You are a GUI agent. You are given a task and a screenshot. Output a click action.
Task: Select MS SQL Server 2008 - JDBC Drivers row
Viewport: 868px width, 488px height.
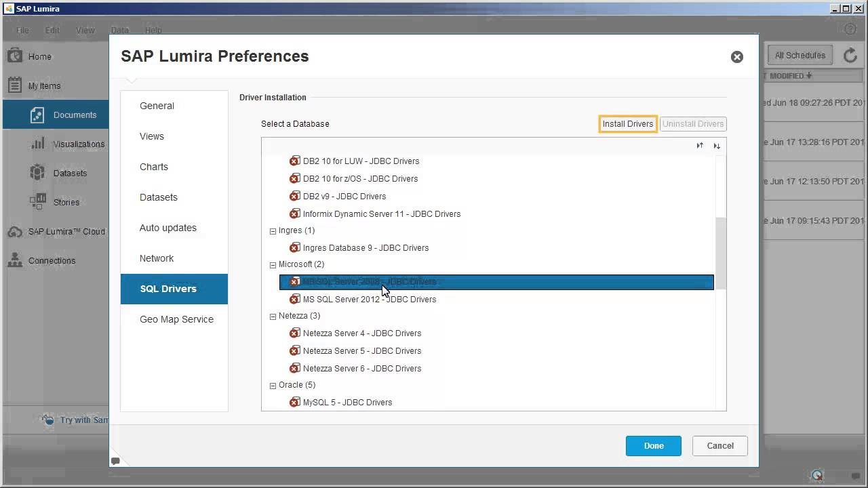[496, 282]
